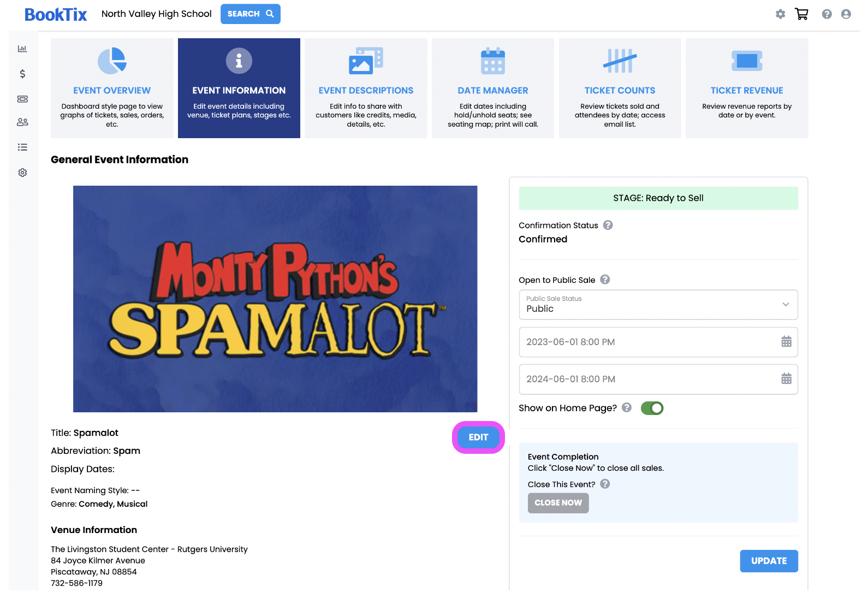Image resolution: width=868 pixels, height=604 pixels.
Task: Toggle Show on Home Page switch
Action: pyautogui.click(x=652, y=408)
